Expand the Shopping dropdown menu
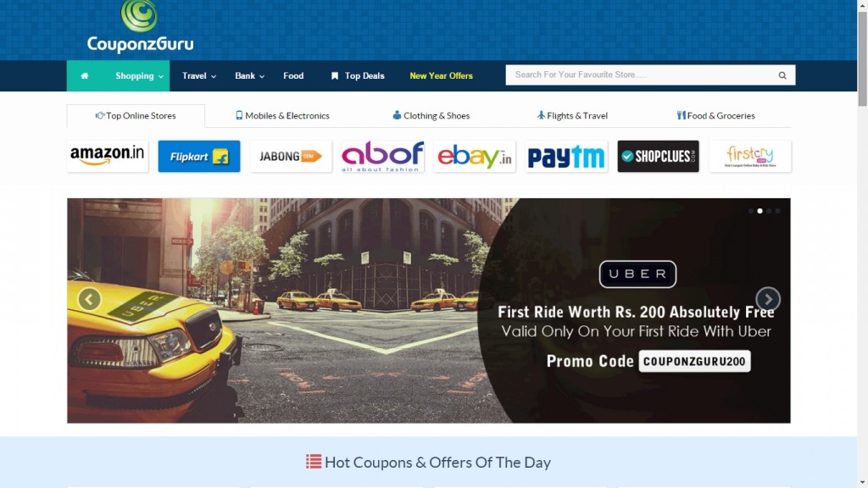 [x=139, y=75]
